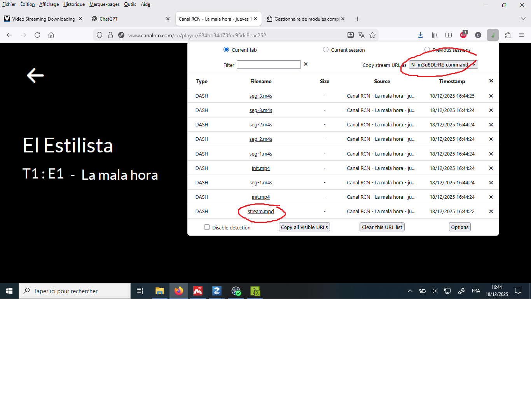Viewport: 531px width, 420px height.
Task: Open the Firefox hamburger application menu
Action: pyautogui.click(x=522, y=35)
